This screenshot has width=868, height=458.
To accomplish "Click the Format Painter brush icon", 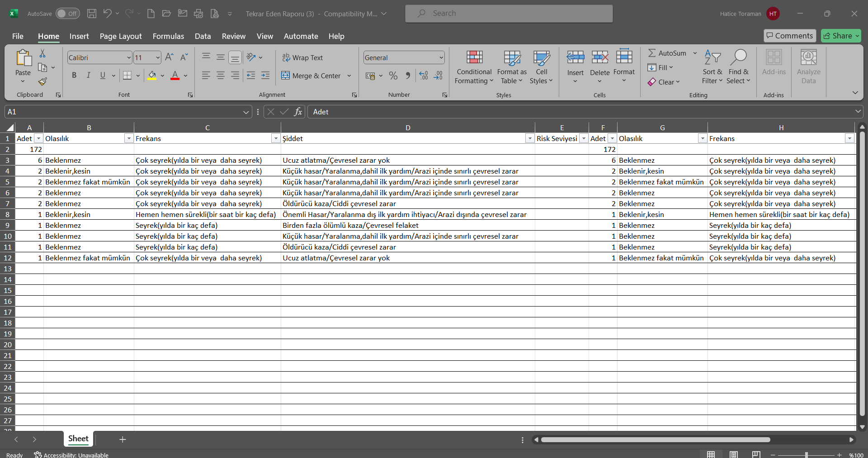I will pyautogui.click(x=42, y=81).
